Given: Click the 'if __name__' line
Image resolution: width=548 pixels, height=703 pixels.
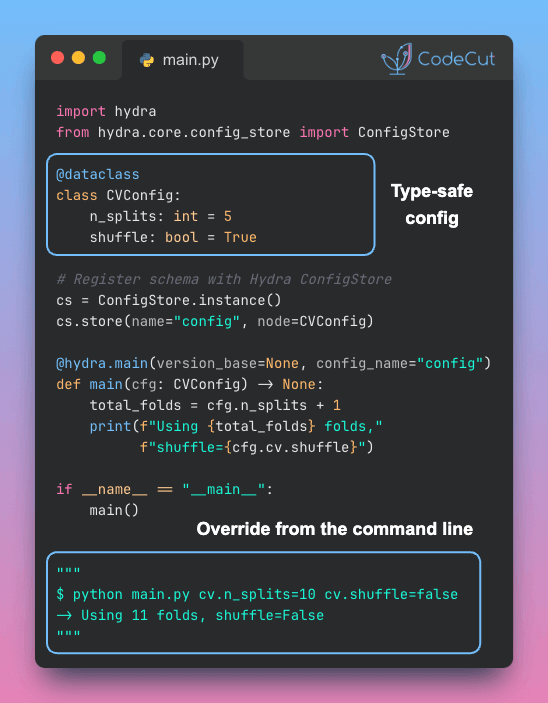Looking at the screenshot, I should tap(164, 489).
